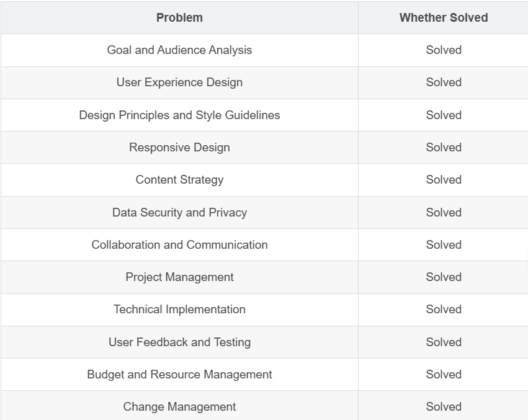Select the User Experience Design cell

179,83
